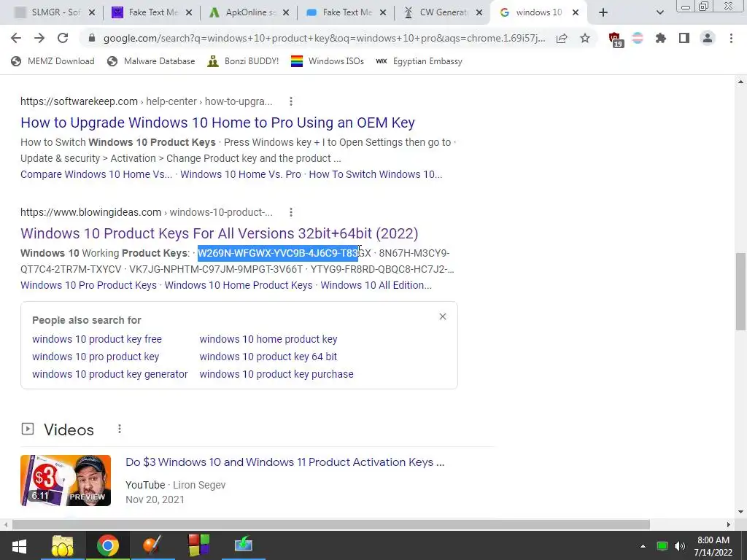
Task: Open the taskbar clock showing 8:00 AM
Action: pos(713,546)
